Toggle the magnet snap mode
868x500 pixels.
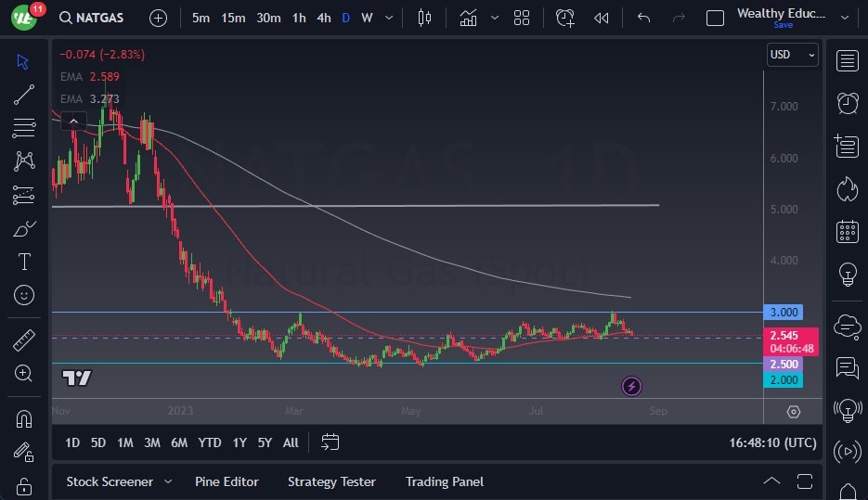click(x=24, y=419)
